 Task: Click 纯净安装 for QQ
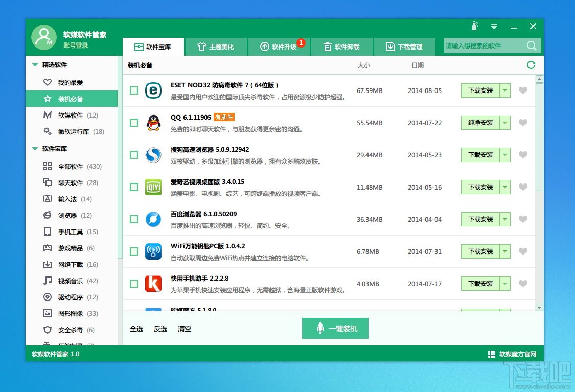point(480,123)
